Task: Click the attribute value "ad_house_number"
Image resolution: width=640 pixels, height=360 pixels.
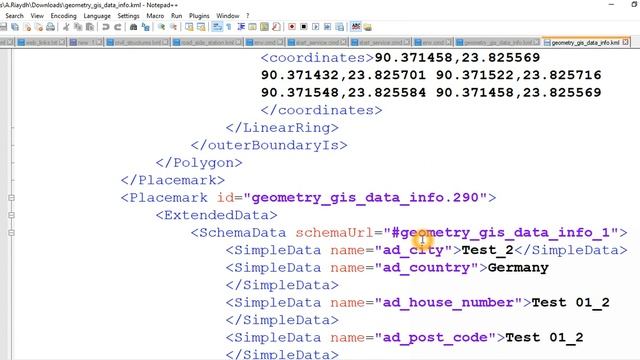Action: click(x=449, y=303)
